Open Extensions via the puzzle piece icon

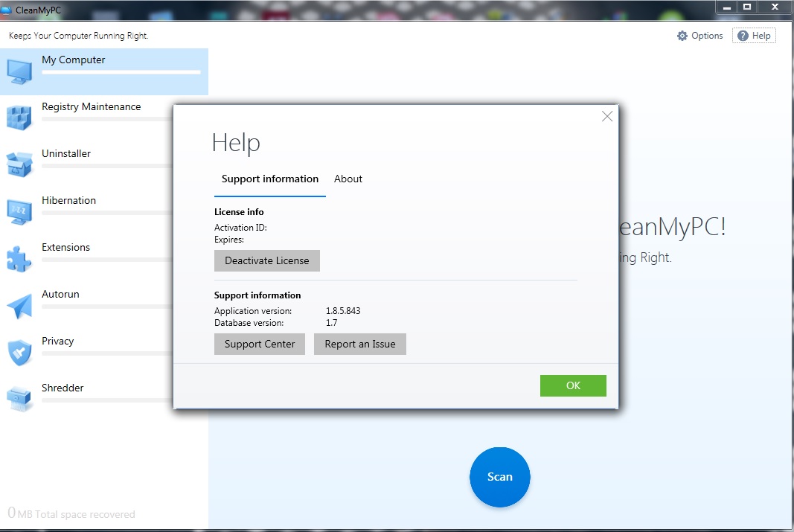coord(19,257)
